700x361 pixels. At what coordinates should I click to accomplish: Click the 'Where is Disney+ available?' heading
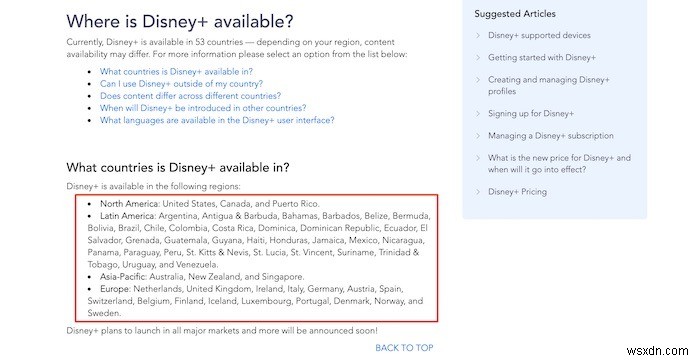point(180,21)
